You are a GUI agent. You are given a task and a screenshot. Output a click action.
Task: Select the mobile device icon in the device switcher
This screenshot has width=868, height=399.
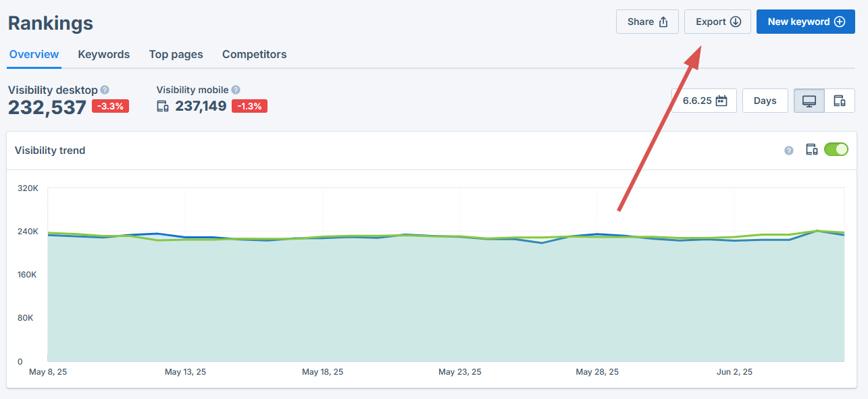click(840, 100)
